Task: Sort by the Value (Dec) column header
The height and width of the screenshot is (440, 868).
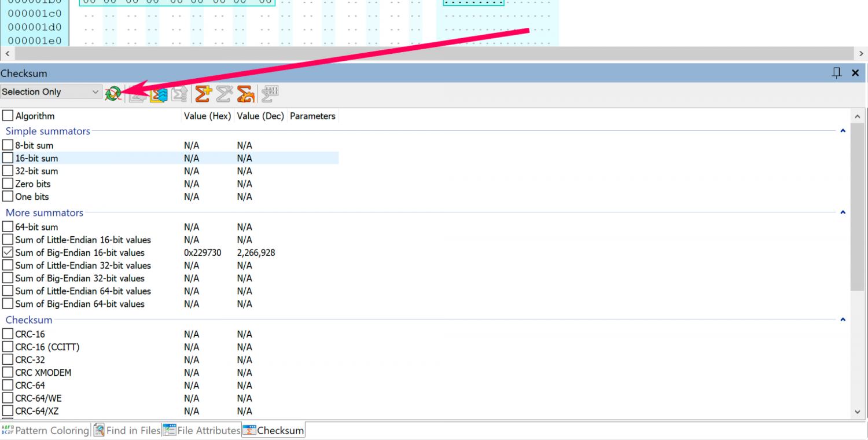Action: [x=260, y=116]
